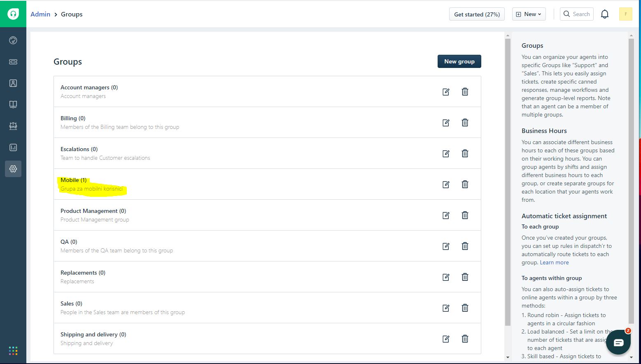Follow the Learn more link
Image resolution: width=641 pixels, height=364 pixels.
(554, 263)
